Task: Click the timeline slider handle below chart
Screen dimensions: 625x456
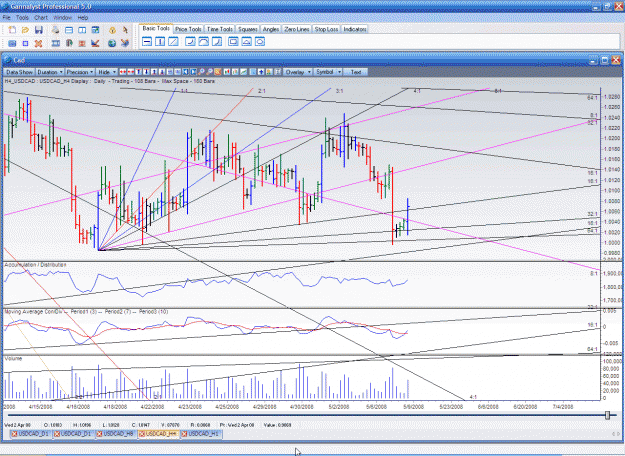Action: pos(607,415)
